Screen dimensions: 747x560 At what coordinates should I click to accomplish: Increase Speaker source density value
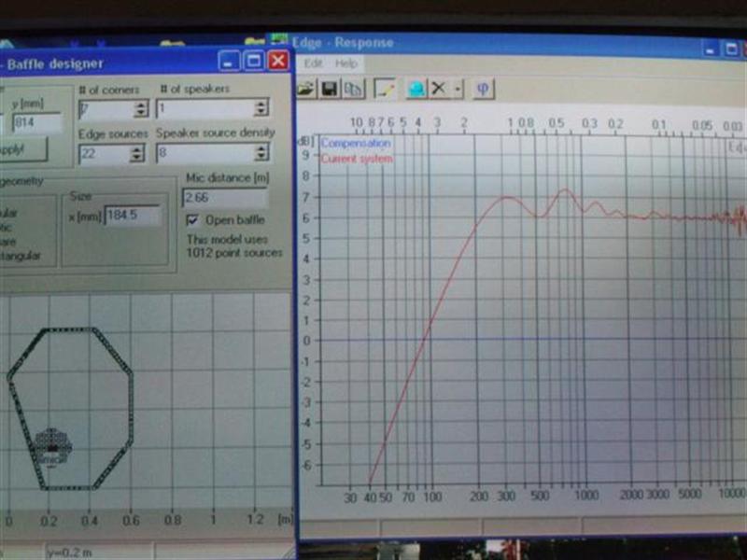[261, 147]
